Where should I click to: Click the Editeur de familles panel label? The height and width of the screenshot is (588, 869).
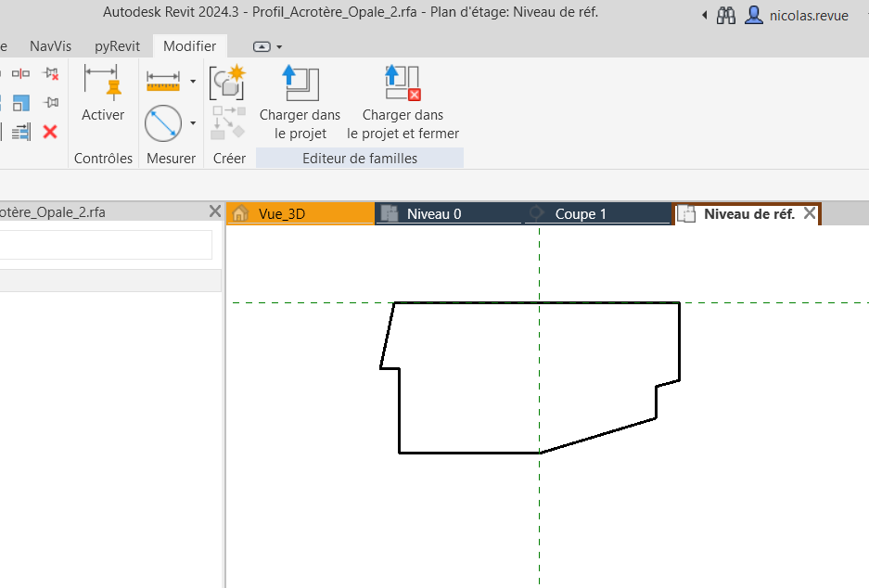pos(360,159)
